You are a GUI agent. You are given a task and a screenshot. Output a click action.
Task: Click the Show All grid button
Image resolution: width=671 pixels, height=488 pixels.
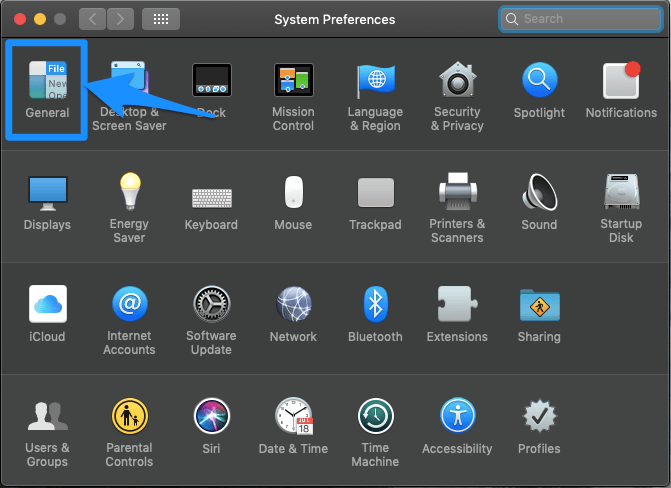[161, 19]
